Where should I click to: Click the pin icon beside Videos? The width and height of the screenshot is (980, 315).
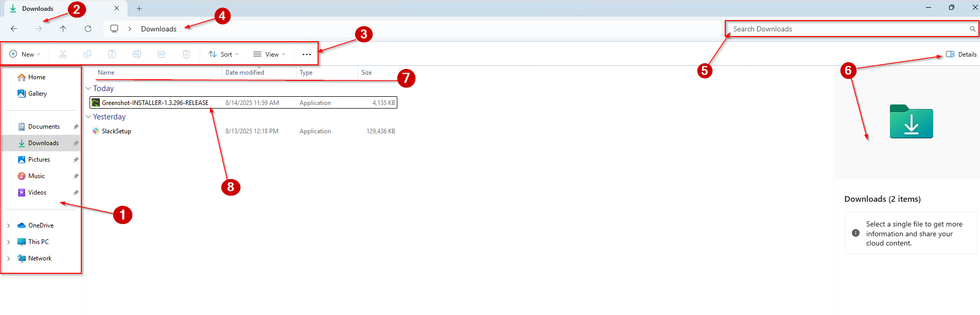[x=76, y=192]
